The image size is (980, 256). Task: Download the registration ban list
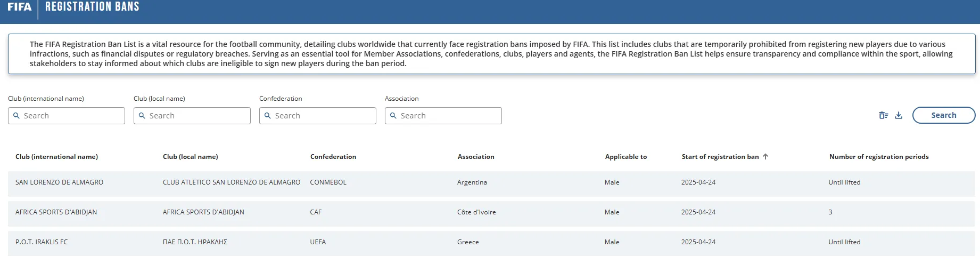click(x=899, y=115)
